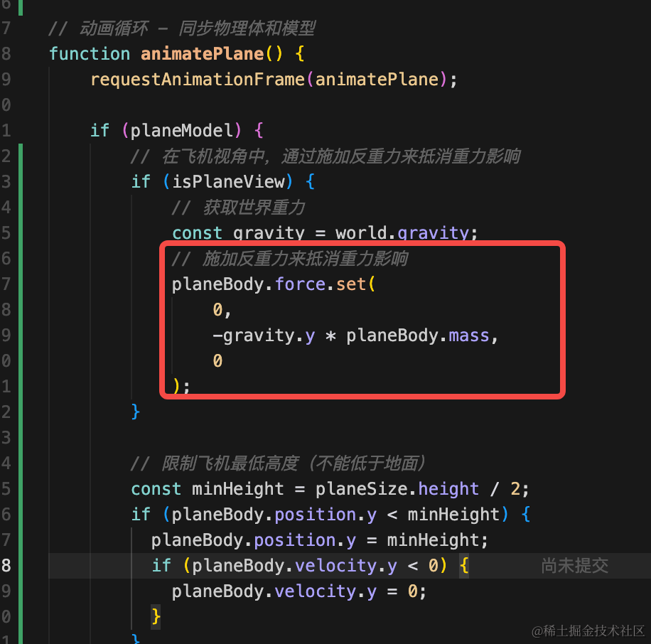Click comment '// 施加反重力来抵消重力影响'
Screen dimensions: 651x644
point(289,258)
